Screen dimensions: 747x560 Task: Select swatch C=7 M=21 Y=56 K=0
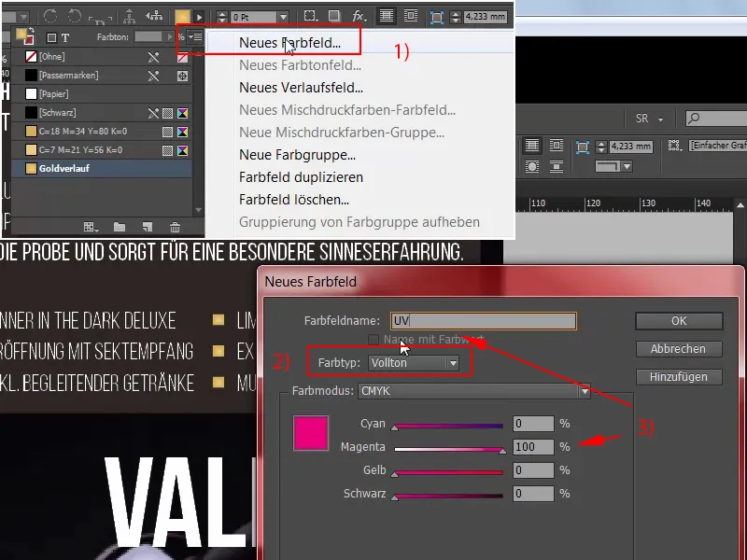click(x=102, y=150)
